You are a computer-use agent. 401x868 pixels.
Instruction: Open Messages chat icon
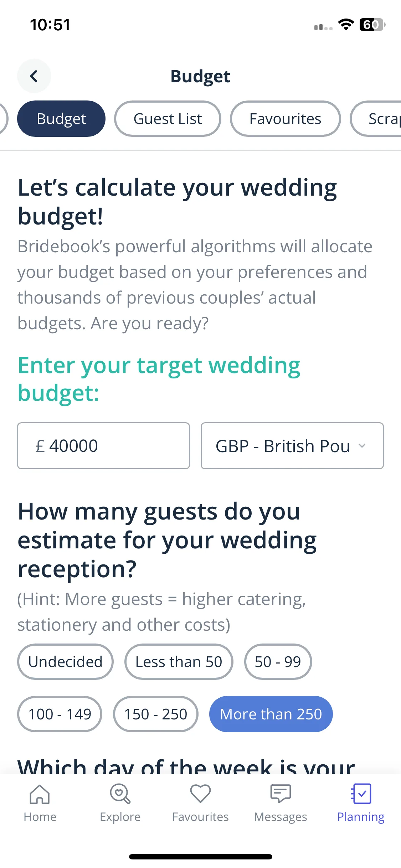(281, 794)
